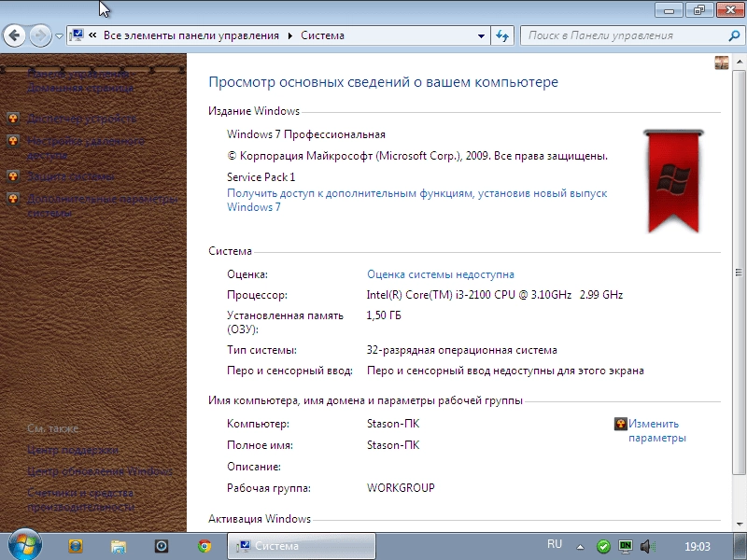Viewport: 747px width, 560px height.
Task: Open 'Панель управления - Домашняя страница' link
Action: click(x=80, y=80)
